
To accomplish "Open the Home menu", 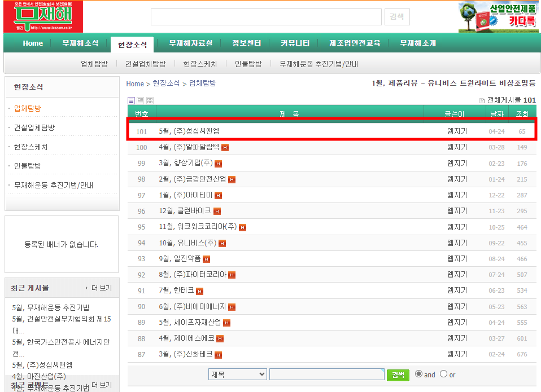I will pyautogui.click(x=33, y=43).
